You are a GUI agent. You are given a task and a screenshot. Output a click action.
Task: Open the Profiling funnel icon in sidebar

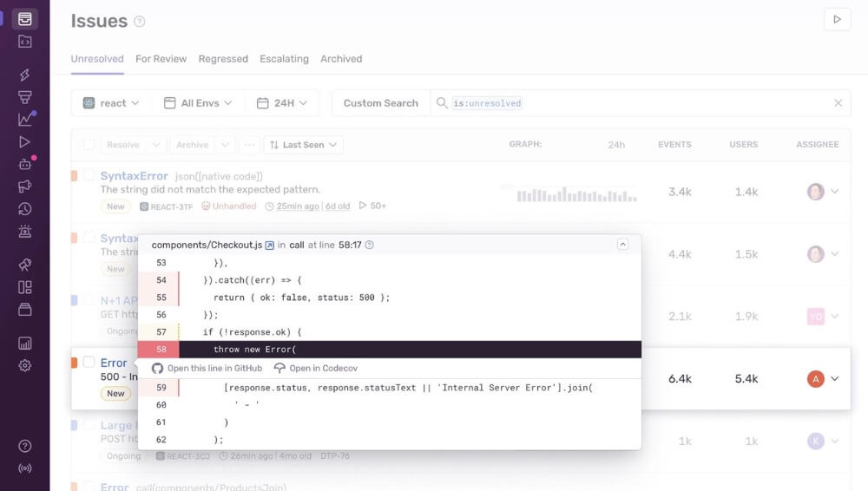[x=25, y=97]
